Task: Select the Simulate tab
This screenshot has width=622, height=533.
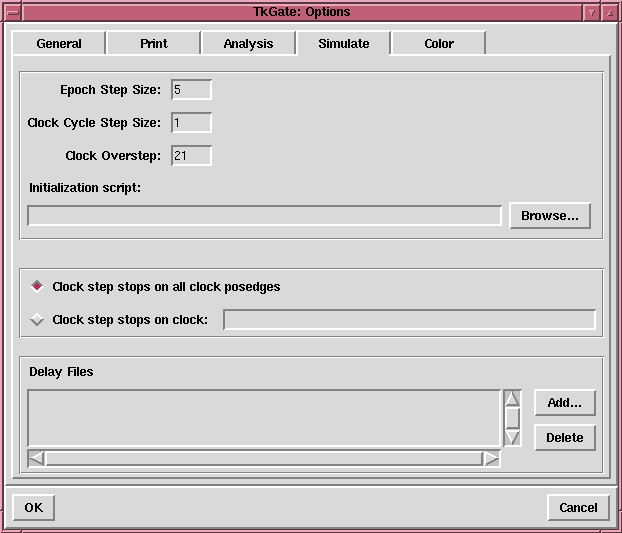Action: (x=343, y=44)
